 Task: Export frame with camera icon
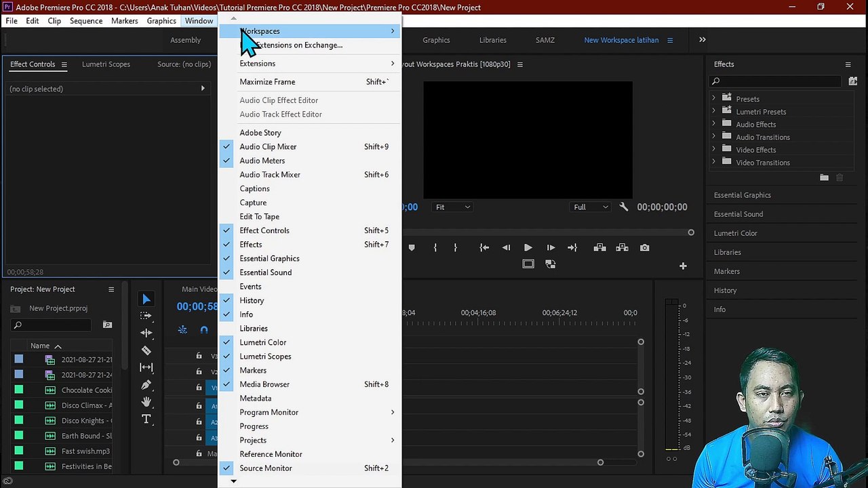tap(645, 247)
